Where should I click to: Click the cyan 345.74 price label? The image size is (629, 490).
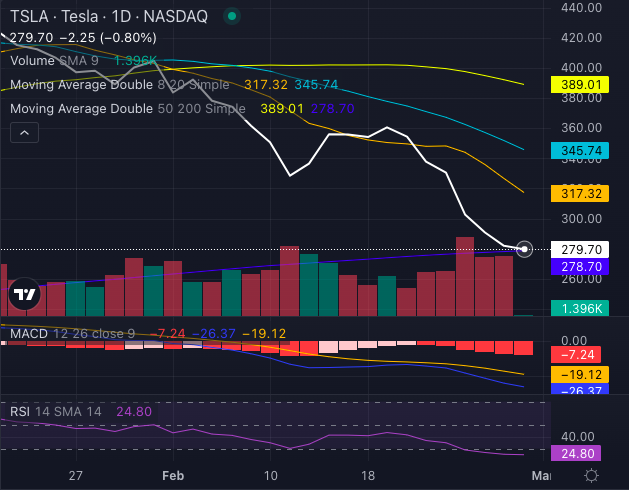pyautogui.click(x=579, y=150)
